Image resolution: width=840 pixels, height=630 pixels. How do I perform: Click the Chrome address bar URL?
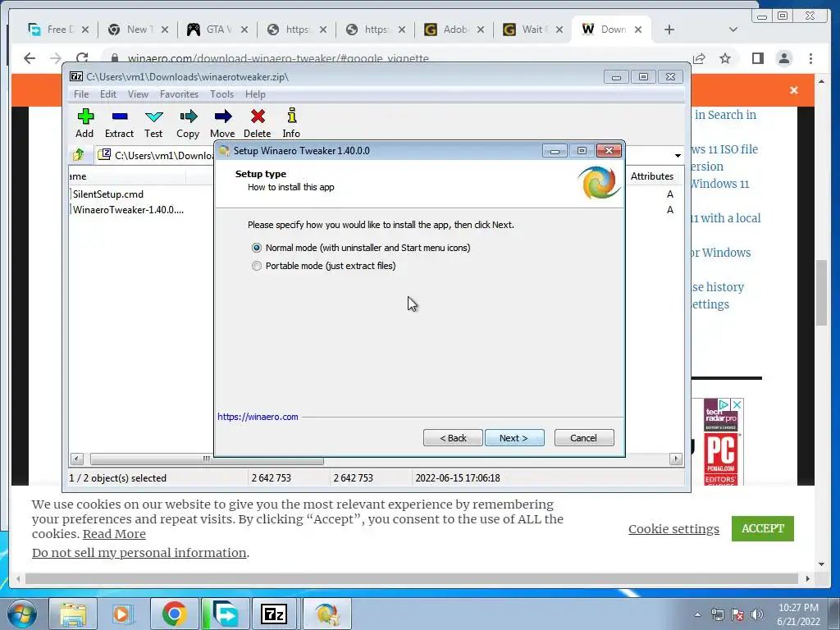point(278,58)
